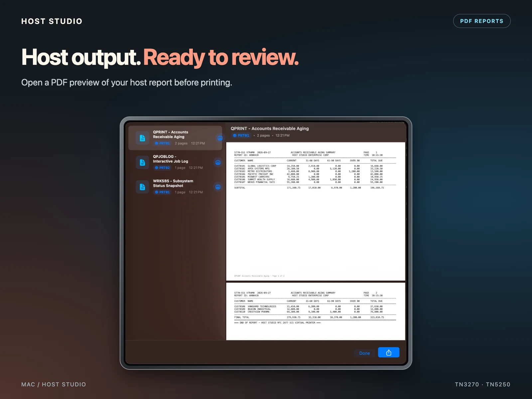Click the preview title QPRINT - Accounts Receivable Aging
Screen dimensions: 532x399
point(270,129)
